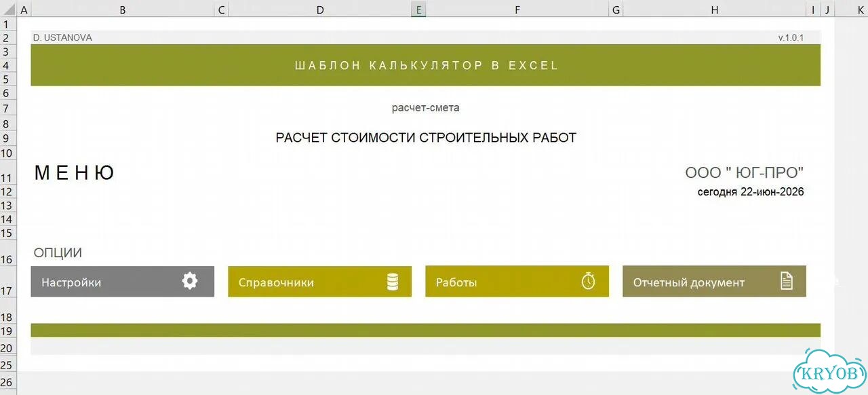The height and width of the screenshot is (395, 868).
Task: Click the database icon on Справочники button
Action: coord(393,282)
